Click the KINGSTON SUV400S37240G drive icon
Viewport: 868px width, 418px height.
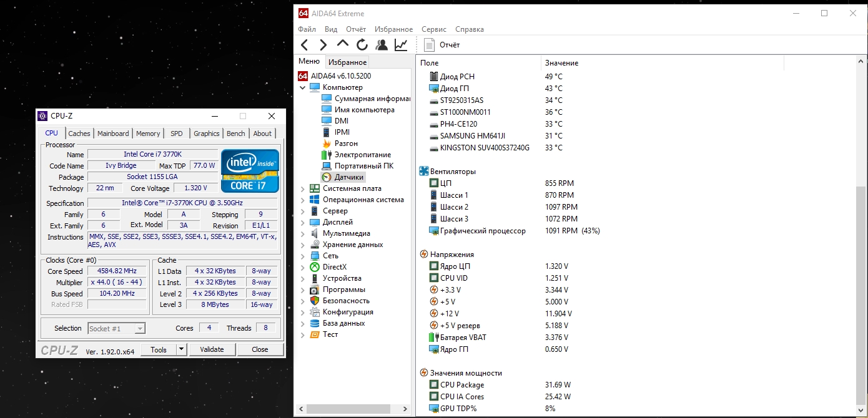[434, 148]
